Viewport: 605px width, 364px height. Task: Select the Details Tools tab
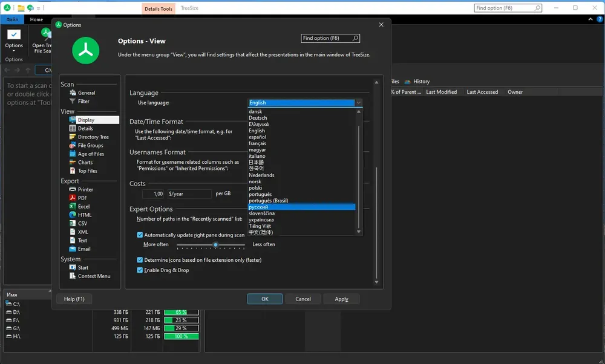[x=158, y=8]
